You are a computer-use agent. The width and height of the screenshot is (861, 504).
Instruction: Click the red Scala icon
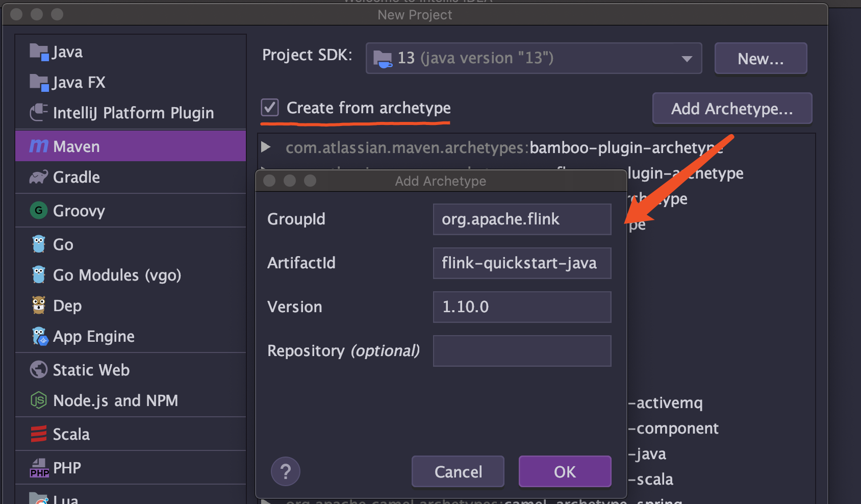click(x=39, y=434)
